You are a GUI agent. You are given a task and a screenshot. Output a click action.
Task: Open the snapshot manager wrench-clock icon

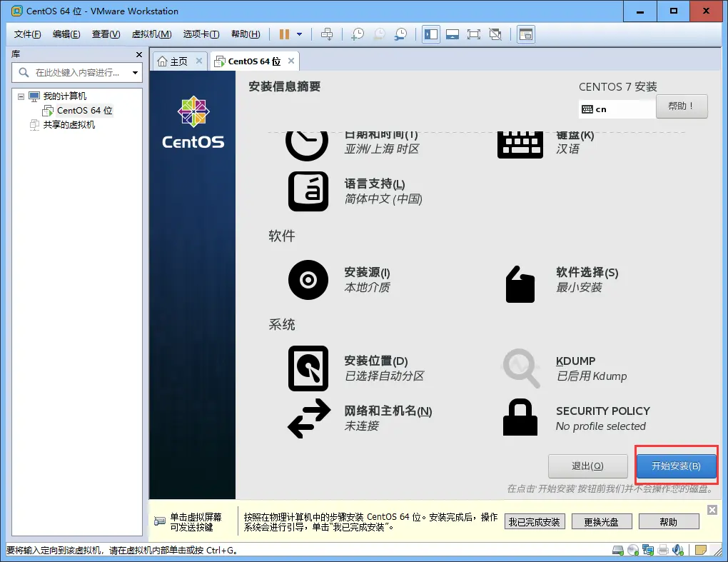400,34
